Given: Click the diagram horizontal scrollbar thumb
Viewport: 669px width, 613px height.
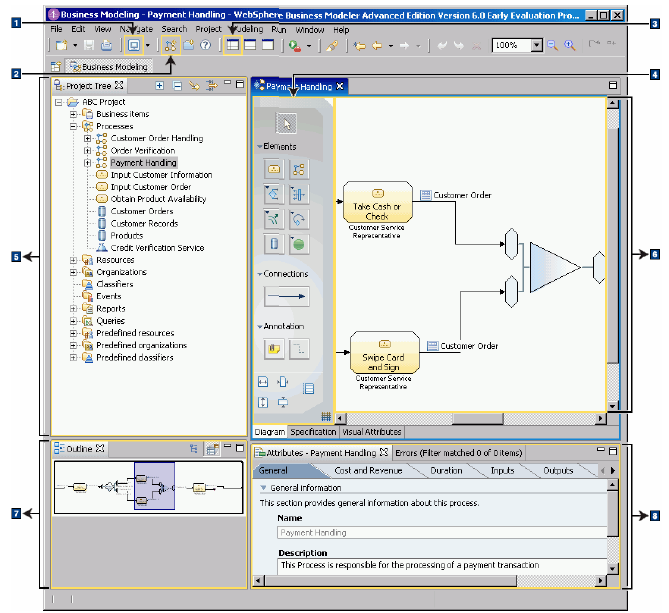Looking at the screenshot, I should pos(478,418).
